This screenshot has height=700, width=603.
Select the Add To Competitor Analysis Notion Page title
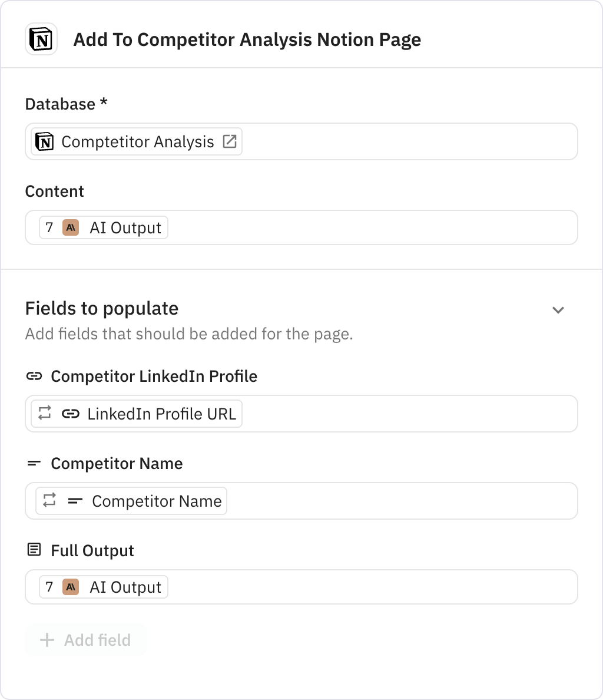247,39
